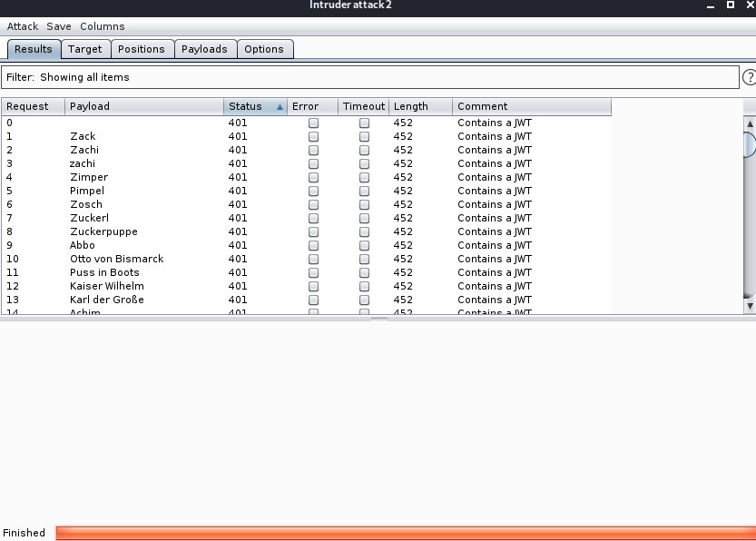Viewport: 756px width, 541px height.
Task: Toggle the Timeout checkbox for the Pimpel row
Action: [364, 191]
